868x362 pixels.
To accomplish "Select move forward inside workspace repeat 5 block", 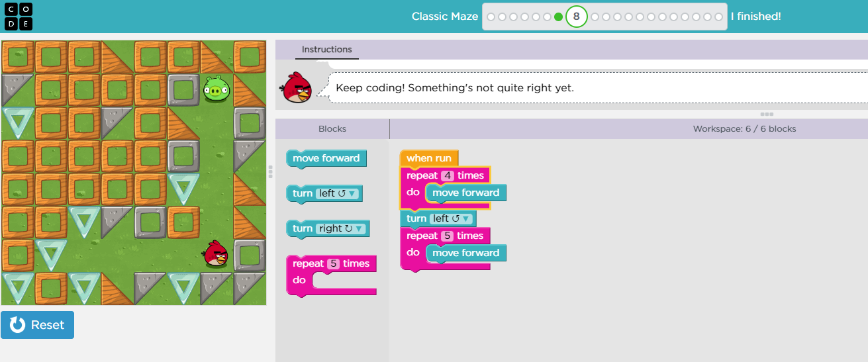I will point(466,253).
